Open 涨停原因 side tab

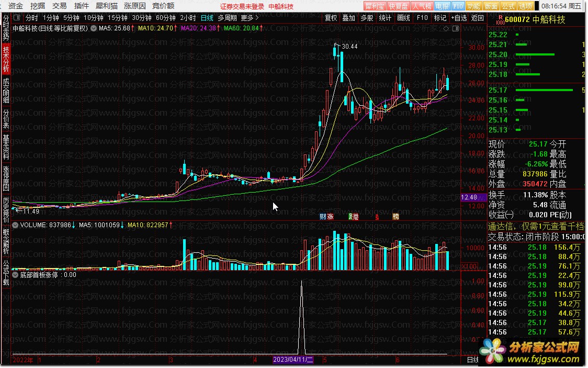6,179
